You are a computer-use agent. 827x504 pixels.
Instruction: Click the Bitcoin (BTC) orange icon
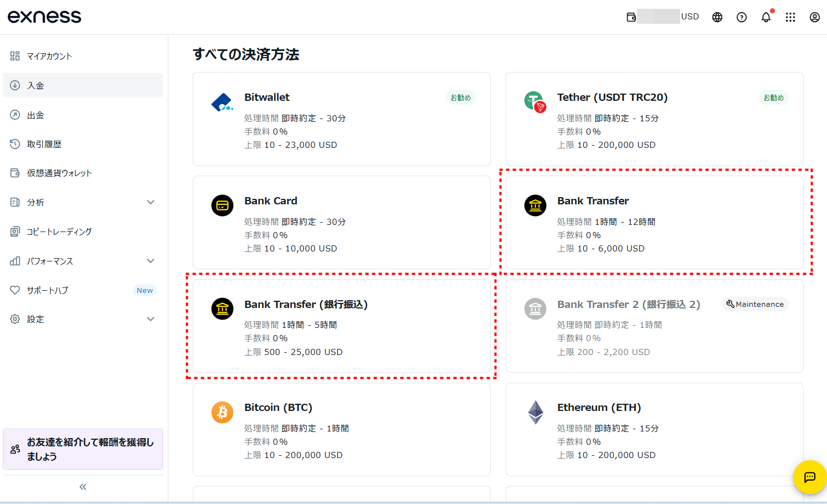coord(222,412)
